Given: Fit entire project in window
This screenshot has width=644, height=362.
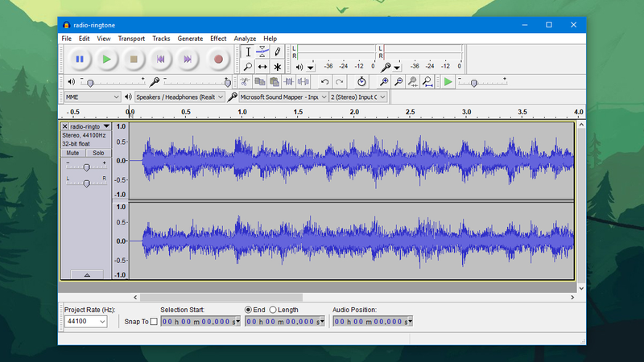Looking at the screenshot, I should pos(427,82).
